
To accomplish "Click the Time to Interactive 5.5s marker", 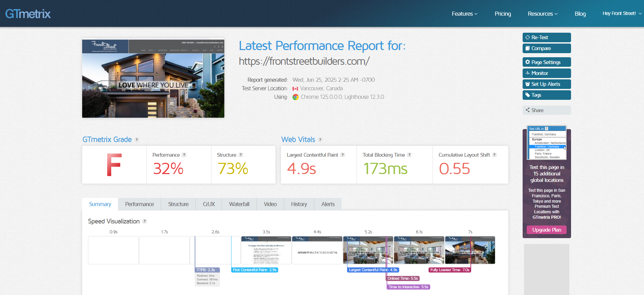I will coord(408,287).
